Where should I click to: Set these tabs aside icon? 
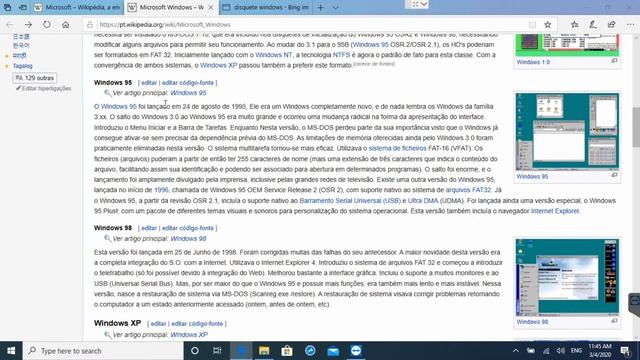(23, 7)
